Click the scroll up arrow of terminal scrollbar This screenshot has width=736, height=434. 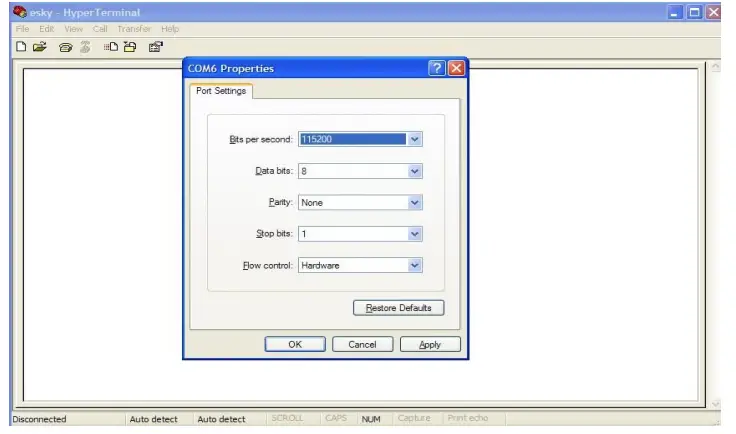715,67
